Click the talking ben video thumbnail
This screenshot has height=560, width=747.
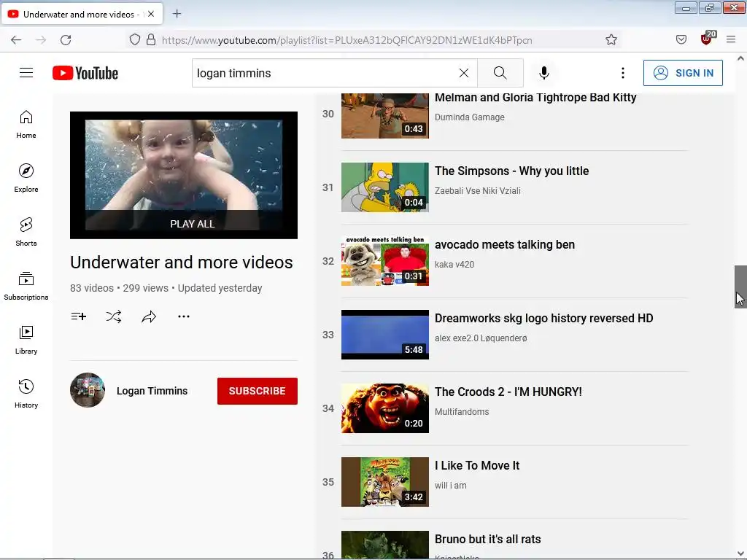pyautogui.click(x=385, y=261)
